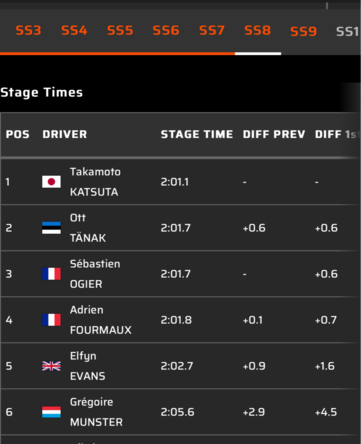Image resolution: width=361 pixels, height=444 pixels.
Task: Open Sébastien OGIER driver name
Action: pyautogui.click(x=95, y=274)
